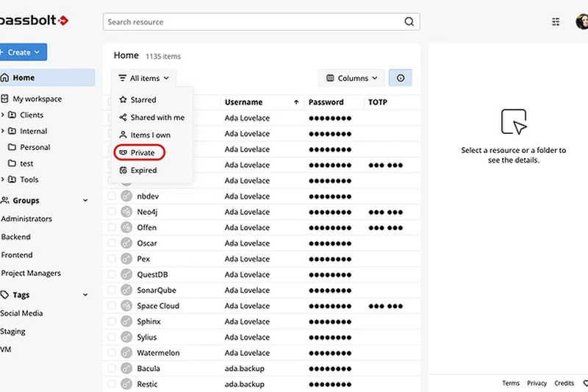Tick the checkbox for Restic row
This screenshot has width=588, height=392.
[112, 384]
